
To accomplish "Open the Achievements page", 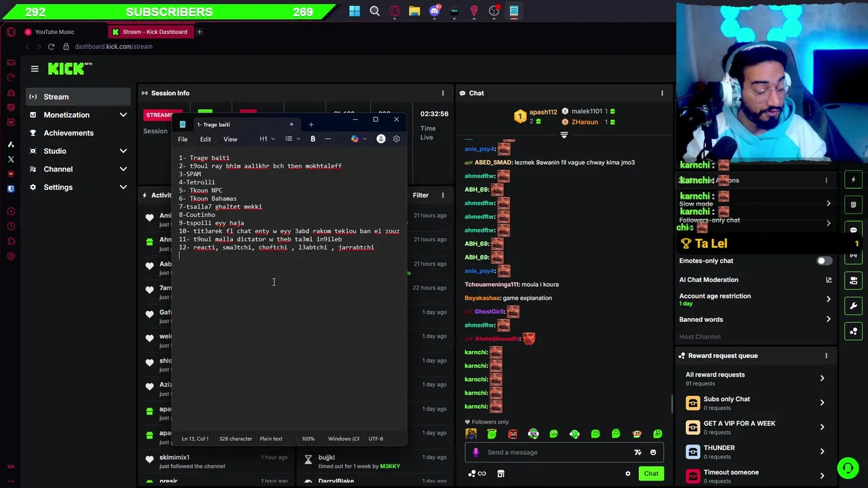I will [78, 133].
